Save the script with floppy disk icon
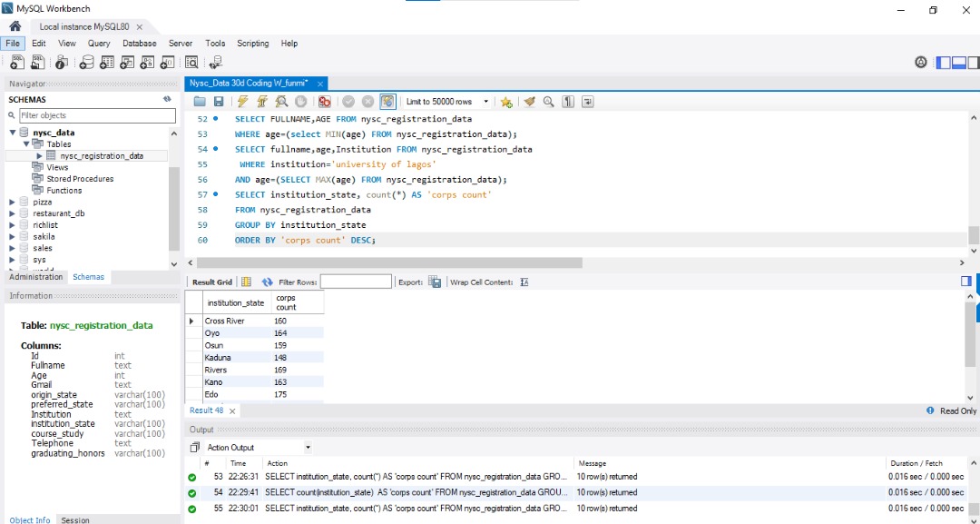This screenshot has width=980, height=524. [218, 102]
